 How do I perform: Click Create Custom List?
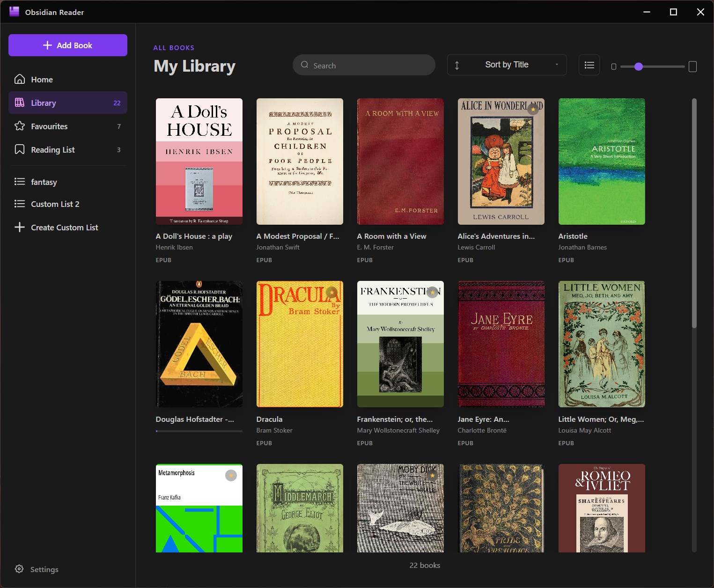(x=68, y=227)
